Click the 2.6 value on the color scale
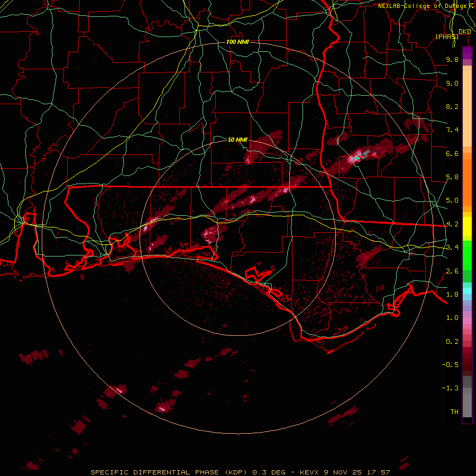The width and height of the screenshot is (476, 476). [452, 271]
